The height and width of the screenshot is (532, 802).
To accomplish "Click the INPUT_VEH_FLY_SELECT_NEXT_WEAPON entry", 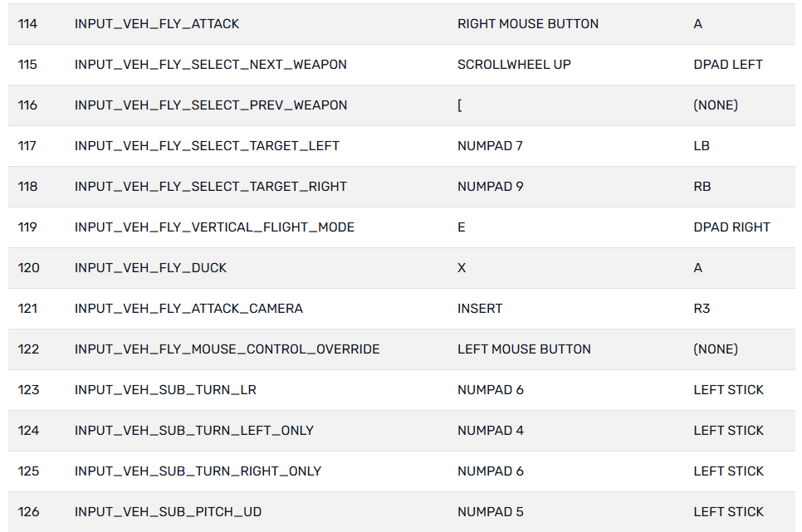I will coord(211,65).
